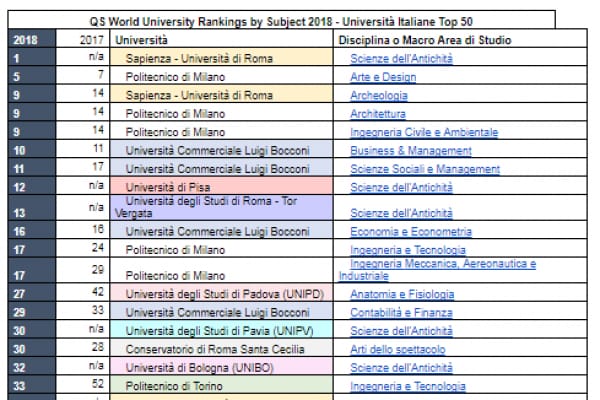Open the Economia e Econometria link

(411, 232)
